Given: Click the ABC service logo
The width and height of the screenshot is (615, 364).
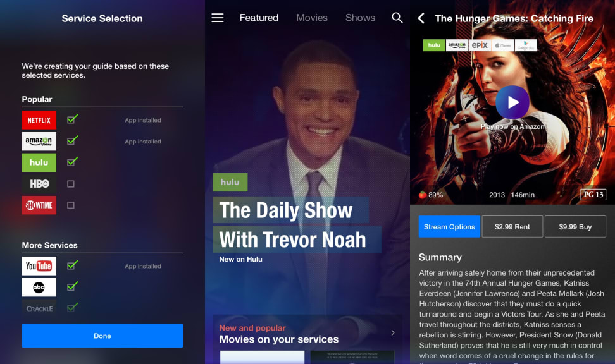Looking at the screenshot, I should [x=39, y=287].
